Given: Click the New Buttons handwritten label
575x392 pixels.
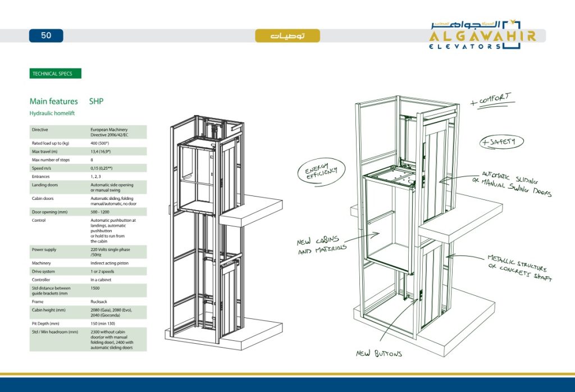Looking at the screenshot, I should click(x=379, y=354).
